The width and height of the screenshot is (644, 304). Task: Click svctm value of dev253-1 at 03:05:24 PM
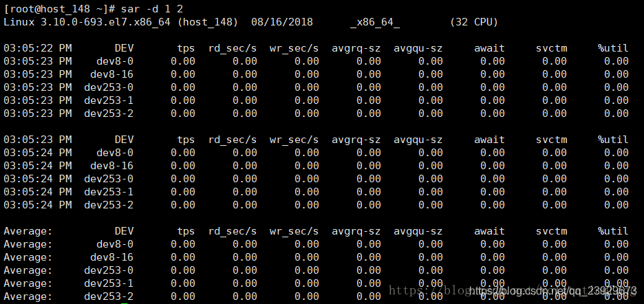coord(555,192)
